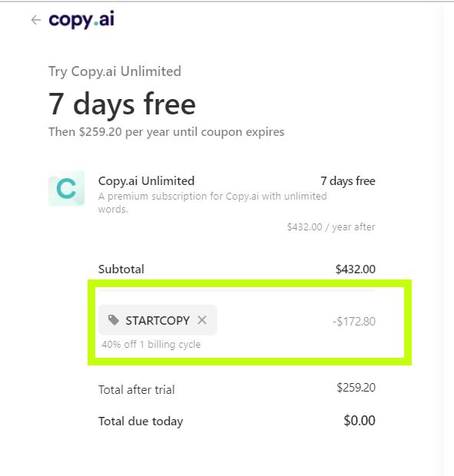This screenshot has width=454, height=476.
Task: Click the $432.00 subtotal amount
Action: (356, 269)
